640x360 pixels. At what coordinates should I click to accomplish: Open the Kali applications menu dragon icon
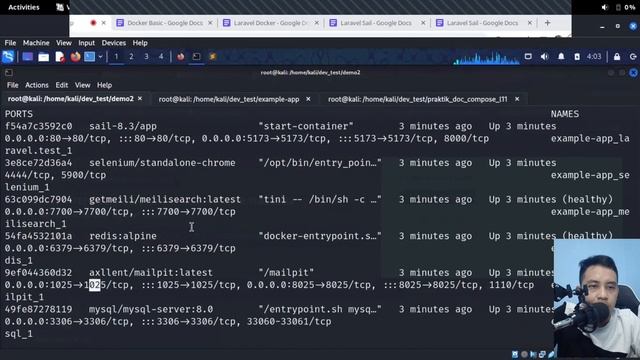point(8,57)
